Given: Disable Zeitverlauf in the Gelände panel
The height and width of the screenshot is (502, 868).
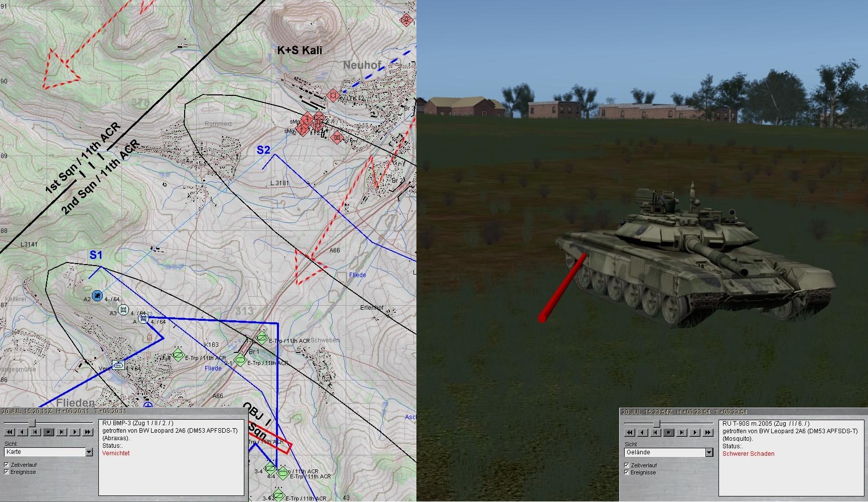Looking at the screenshot, I should point(626,465).
